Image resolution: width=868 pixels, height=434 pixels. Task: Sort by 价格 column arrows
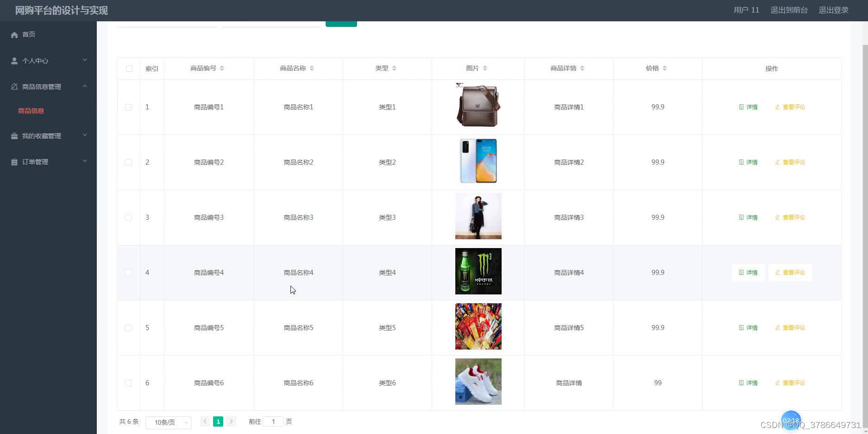click(665, 68)
